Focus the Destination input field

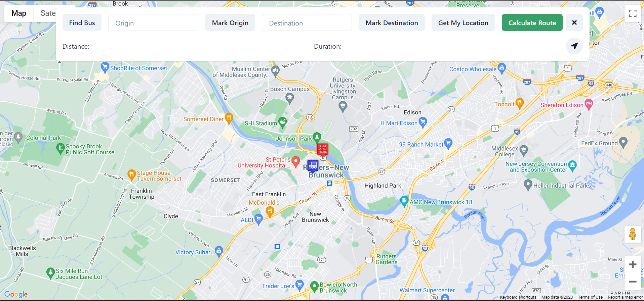click(307, 23)
